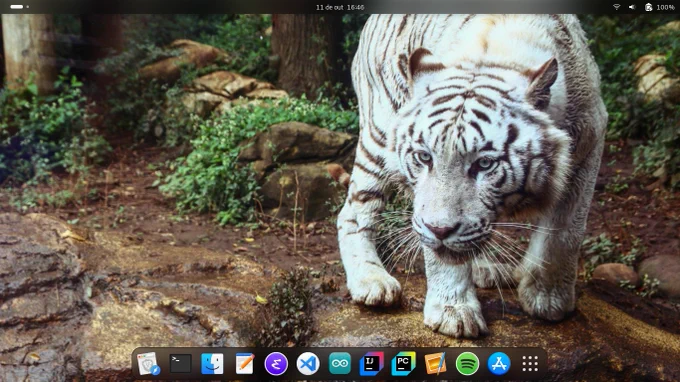The width and height of the screenshot is (680, 382).
Task: Open the Finder-style file manager
Action: (212, 363)
